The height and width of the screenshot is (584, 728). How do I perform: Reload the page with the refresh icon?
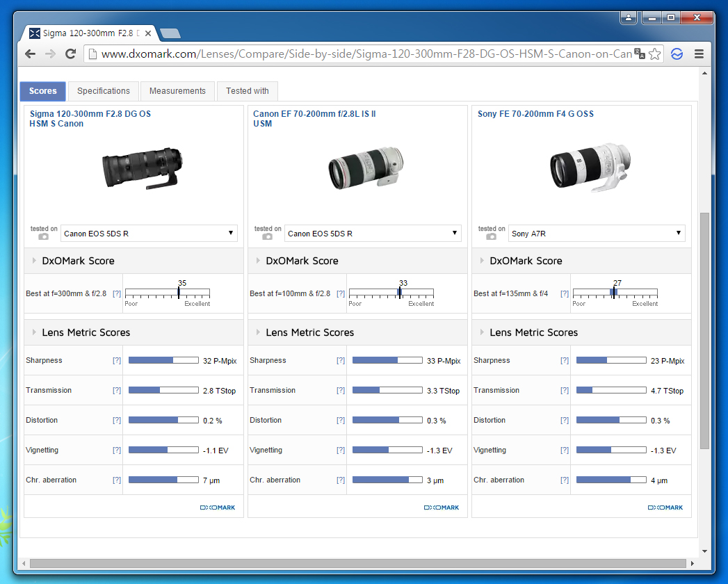tap(70, 54)
